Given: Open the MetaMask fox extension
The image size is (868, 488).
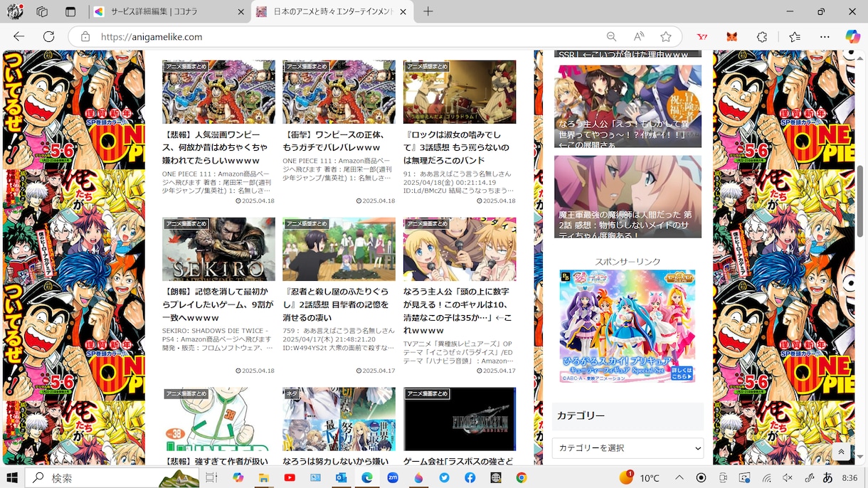Looking at the screenshot, I should [x=731, y=36].
